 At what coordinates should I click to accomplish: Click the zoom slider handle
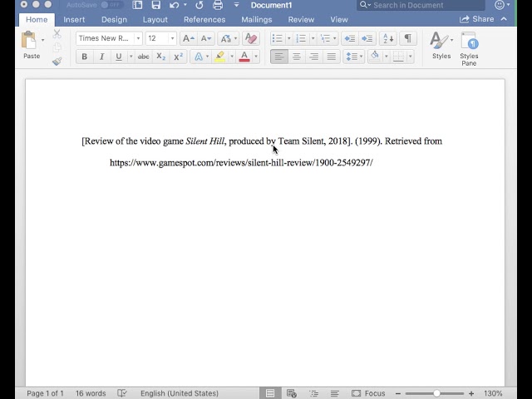[x=436, y=393]
